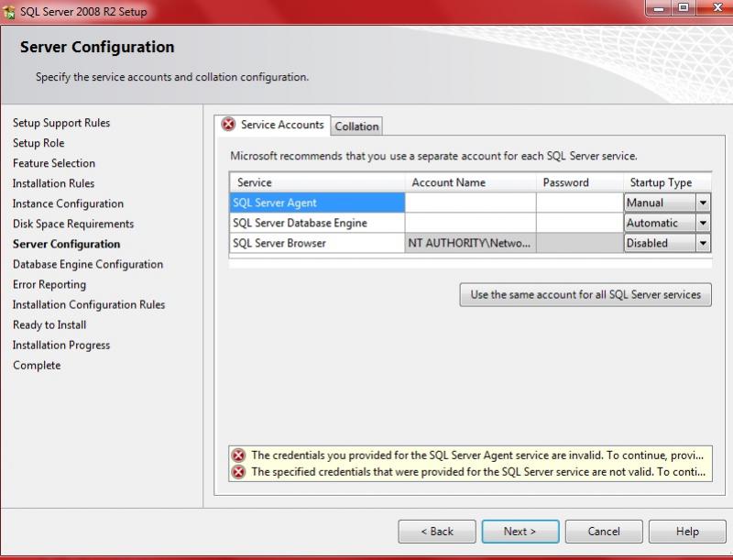Expand SQL Server Database Engine startup type dropdown
The image size is (733, 560).
[x=703, y=223]
